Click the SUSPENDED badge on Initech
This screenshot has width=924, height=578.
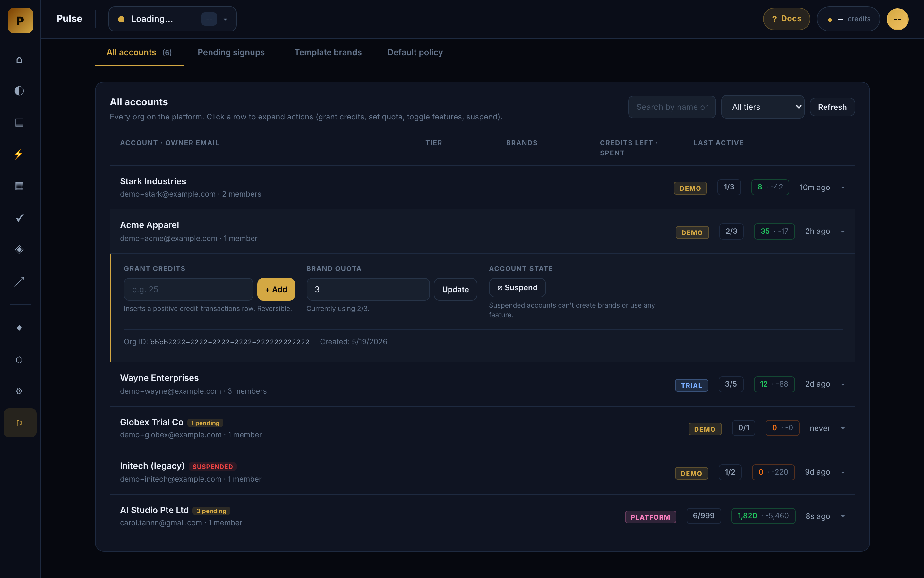[213, 467]
